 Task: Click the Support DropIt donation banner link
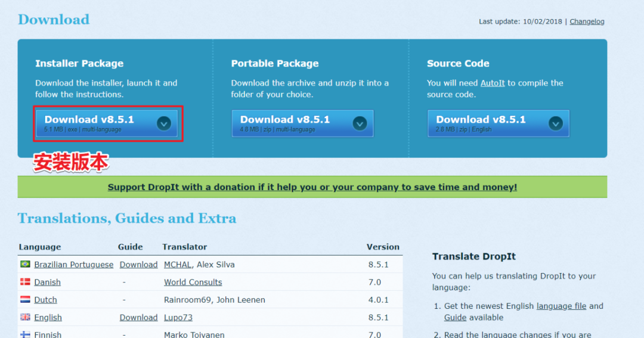tap(312, 187)
